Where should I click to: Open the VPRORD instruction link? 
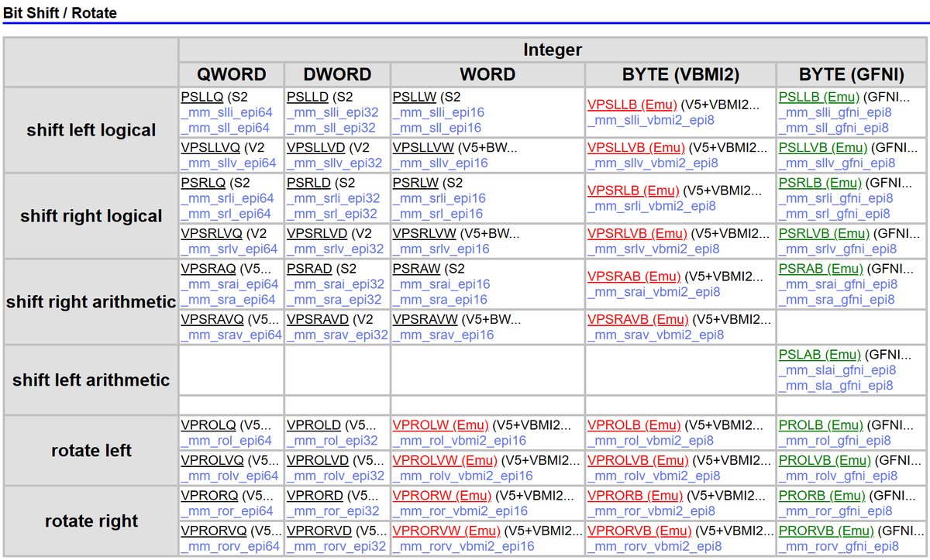[x=315, y=496]
